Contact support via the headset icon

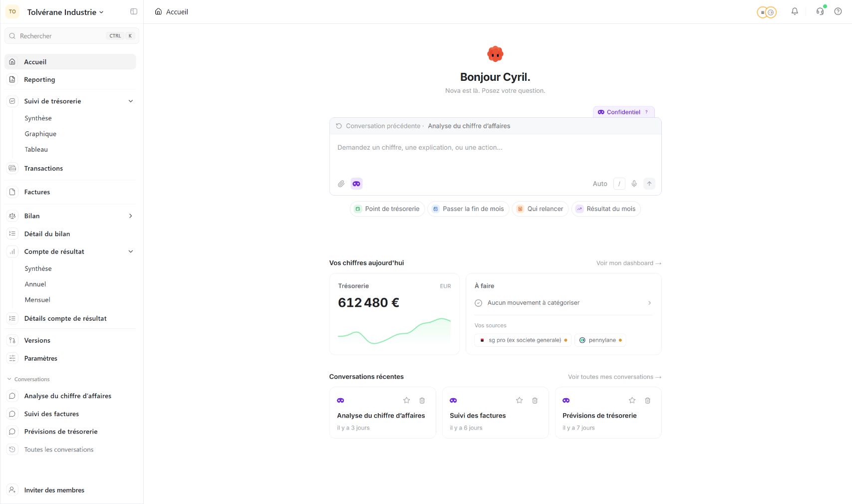pyautogui.click(x=820, y=11)
